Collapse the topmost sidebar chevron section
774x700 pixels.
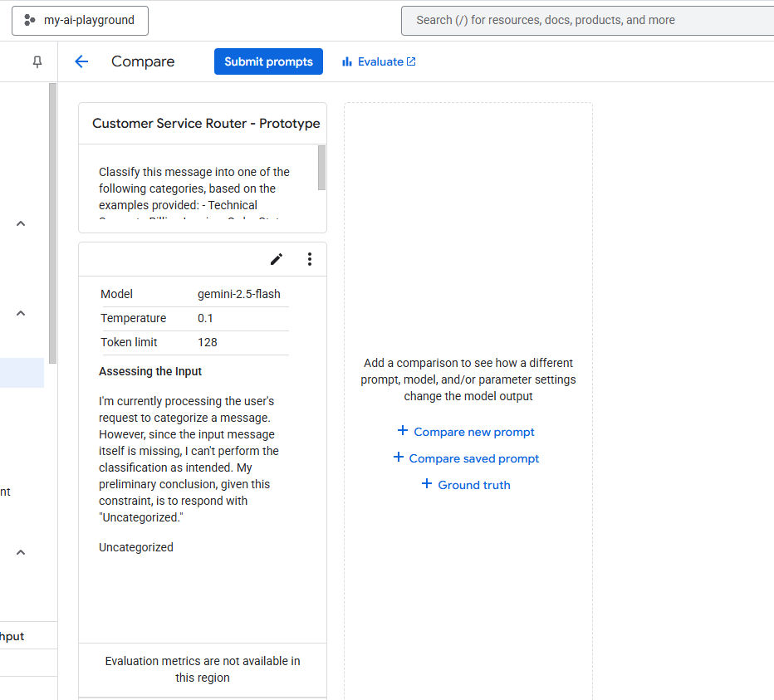click(21, 223)
